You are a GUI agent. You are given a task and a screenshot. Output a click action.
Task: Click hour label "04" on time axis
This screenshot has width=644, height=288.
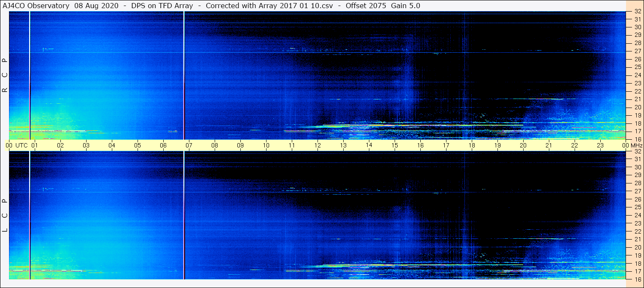[x=112, y=145]
